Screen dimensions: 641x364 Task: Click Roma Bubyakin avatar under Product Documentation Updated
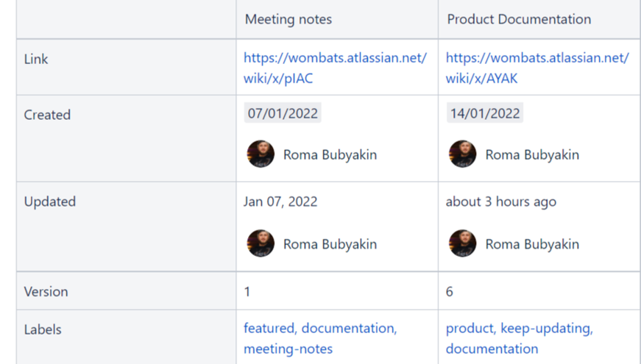pos(463,244)
